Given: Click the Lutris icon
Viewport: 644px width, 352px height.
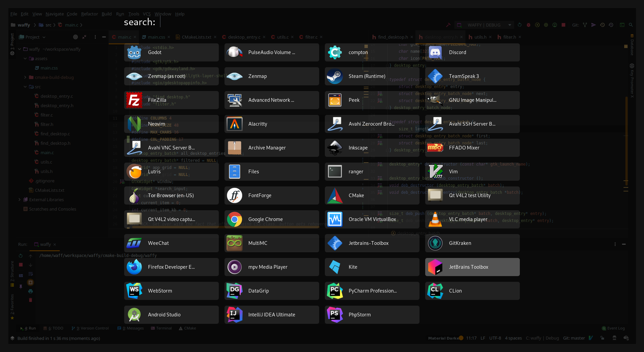Looking at the screenshot, I should [134, 172].
